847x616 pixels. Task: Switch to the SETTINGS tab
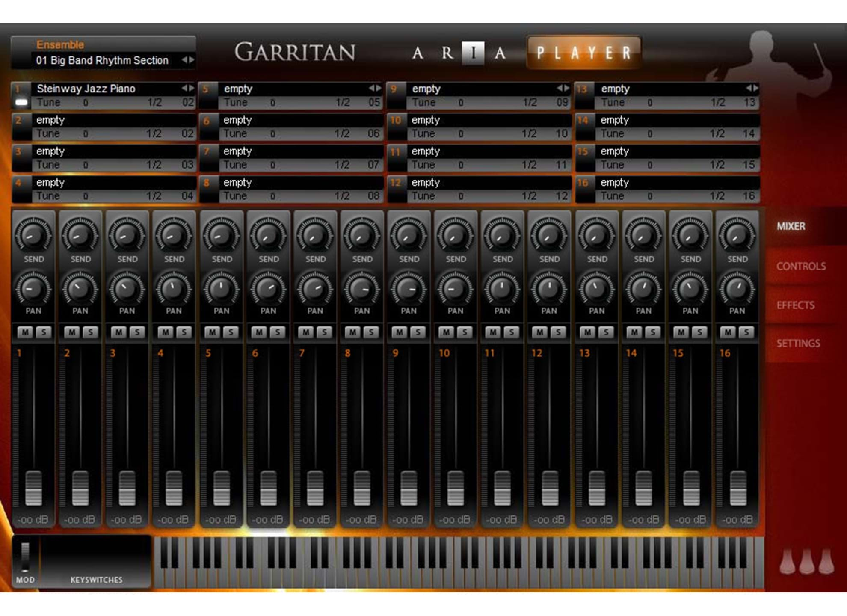(798, 343)
